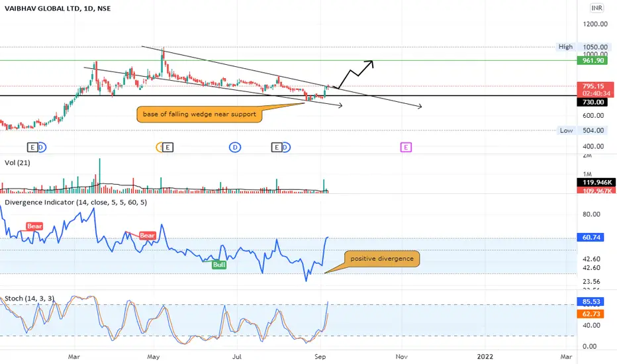Screen dimensions: 617x364
Task: Click the Vol (21) indicator legend
Action: click(17, 163)
